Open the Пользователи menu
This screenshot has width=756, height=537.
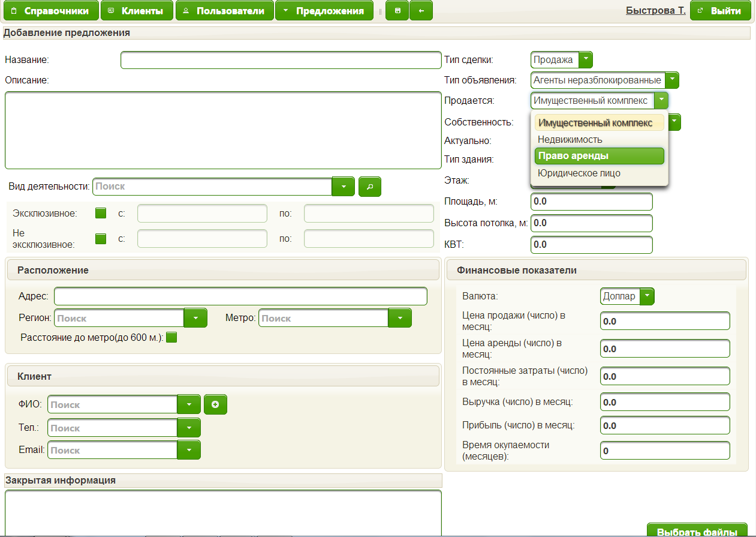[224, 11]
